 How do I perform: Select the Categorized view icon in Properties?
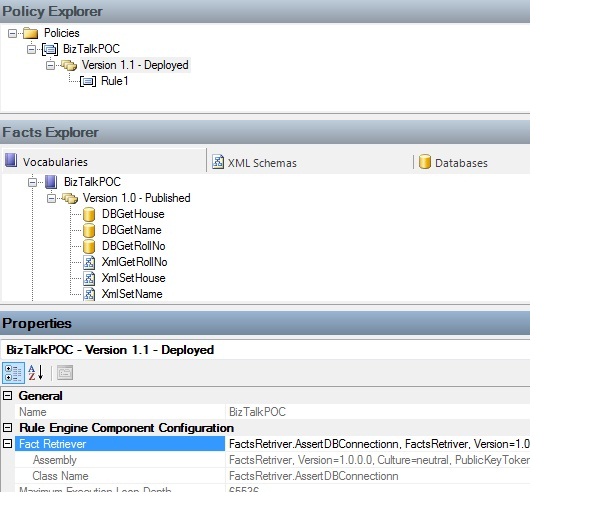13,373
